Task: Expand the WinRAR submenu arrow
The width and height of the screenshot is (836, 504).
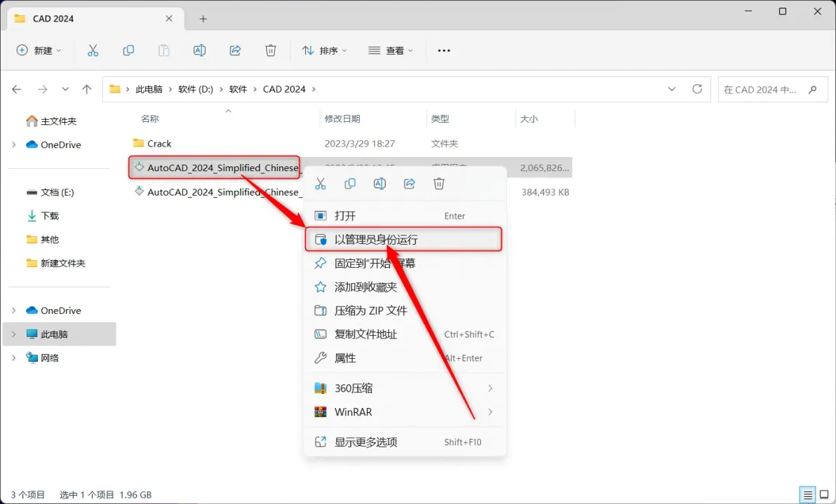Action: 490,412
